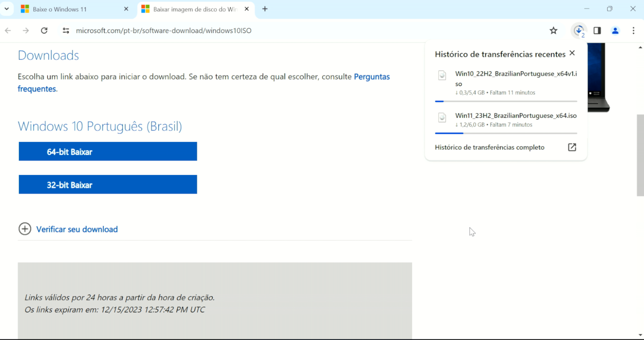Click the Win11 ISO file icon in downloads popup

pyautogui.click(x=442, y=118)
